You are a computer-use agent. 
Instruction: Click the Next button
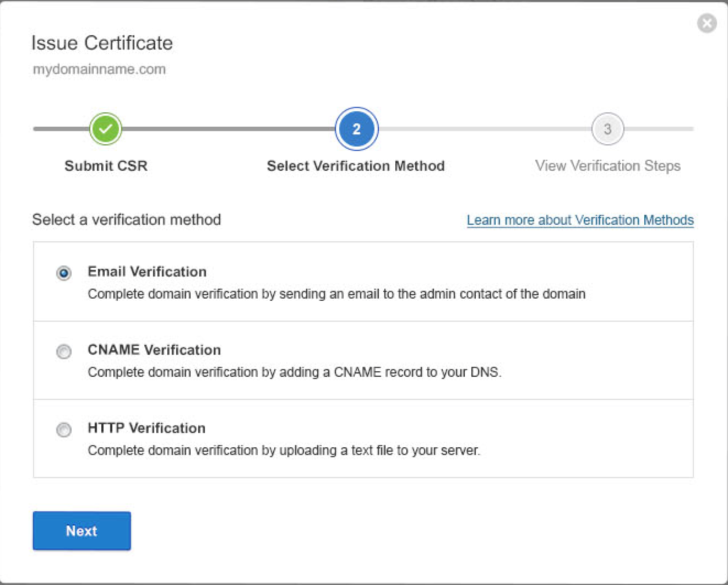[x=82, y=530]
